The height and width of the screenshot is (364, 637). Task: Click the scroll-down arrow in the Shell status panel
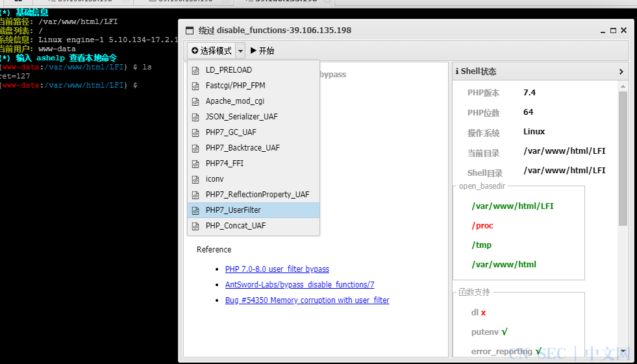623,351
